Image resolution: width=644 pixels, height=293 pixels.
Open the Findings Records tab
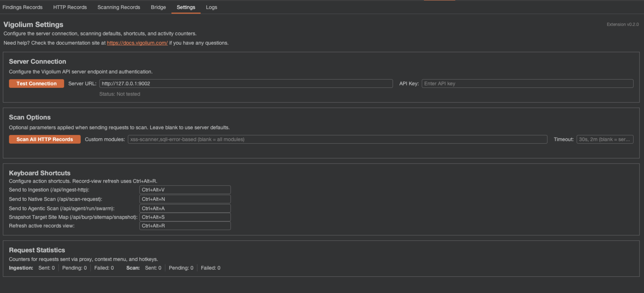[23, 7]
